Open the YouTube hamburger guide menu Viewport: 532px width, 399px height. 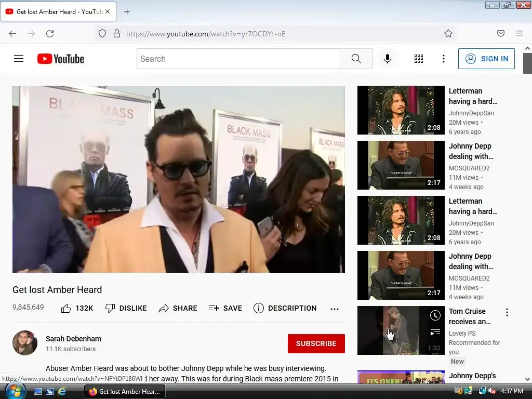(19, 59)
